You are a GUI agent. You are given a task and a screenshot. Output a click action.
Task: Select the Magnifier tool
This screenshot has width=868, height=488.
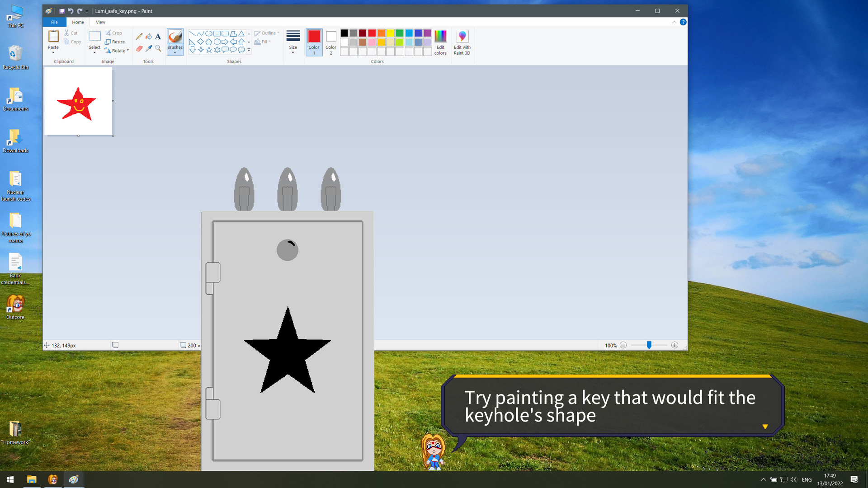point(158,48)
